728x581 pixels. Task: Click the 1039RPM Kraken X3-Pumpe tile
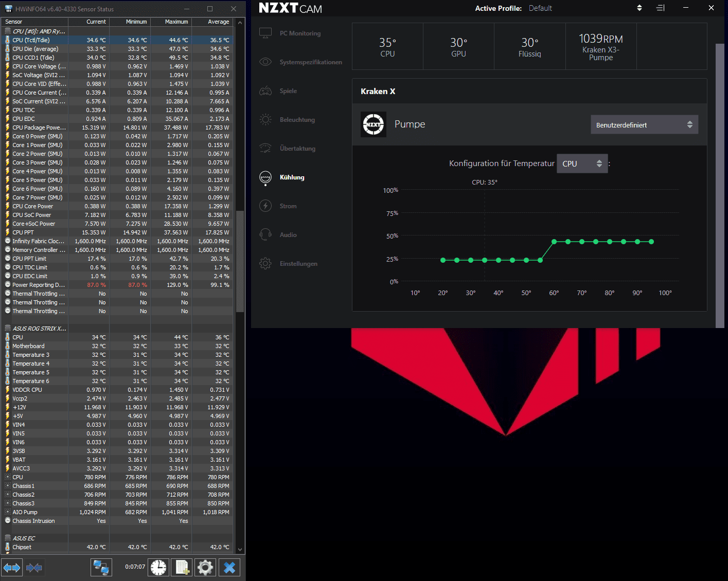click(601, 46)
